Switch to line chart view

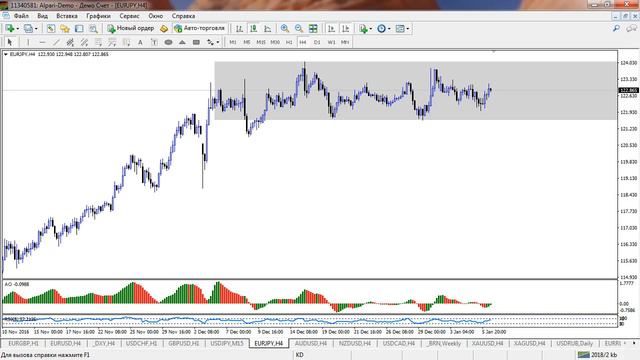[267, 29]
